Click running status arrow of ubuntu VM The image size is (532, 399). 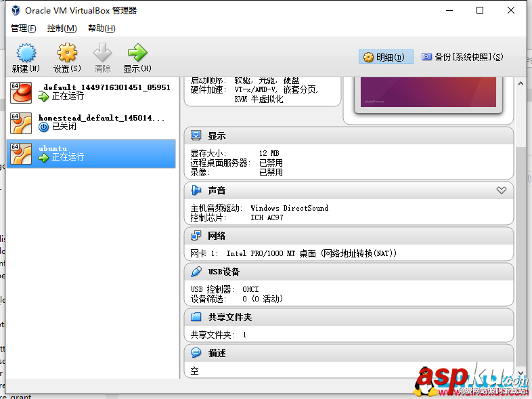(43, 158)
